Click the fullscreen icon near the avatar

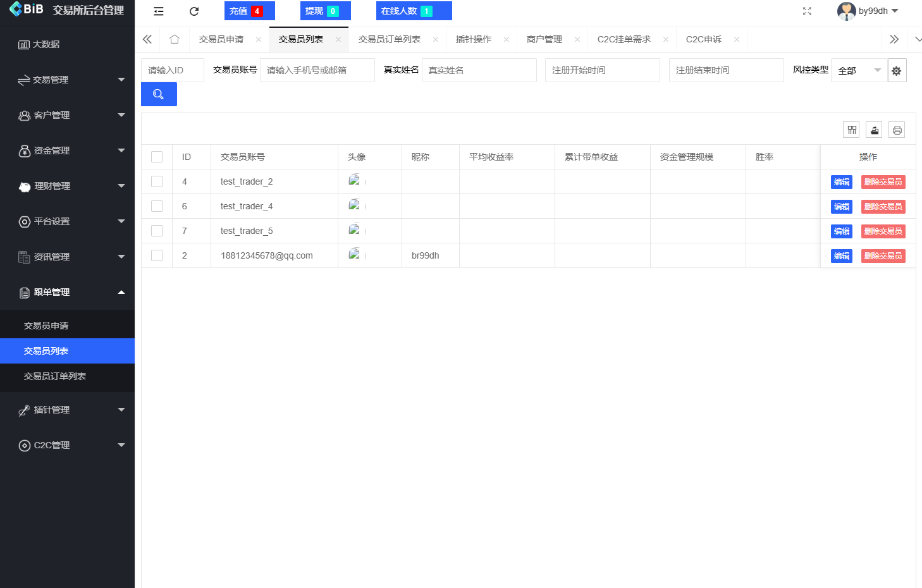[806, 11]
